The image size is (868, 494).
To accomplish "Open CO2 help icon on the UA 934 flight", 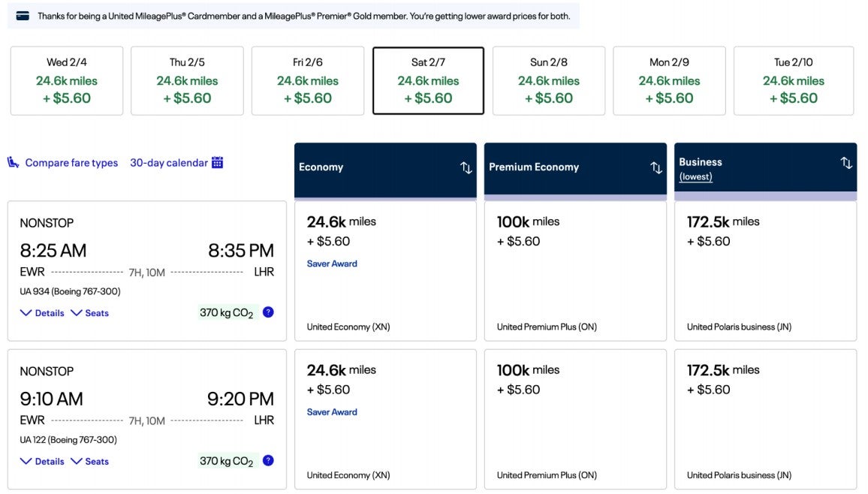I will (x=268, y=312).
